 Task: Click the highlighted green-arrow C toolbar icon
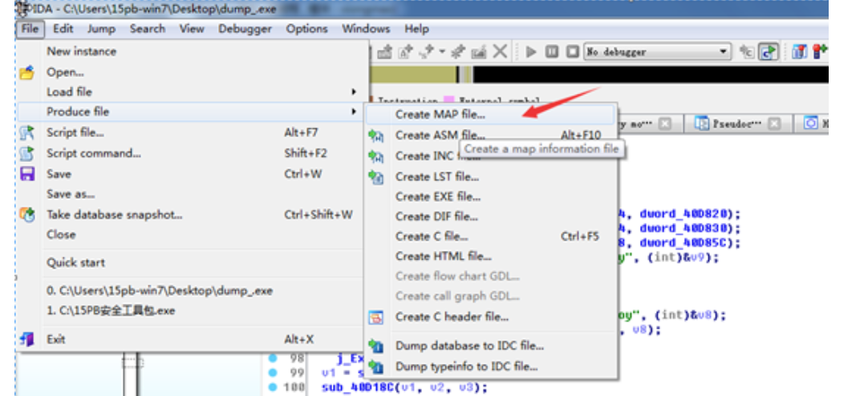tap(769, 52)
